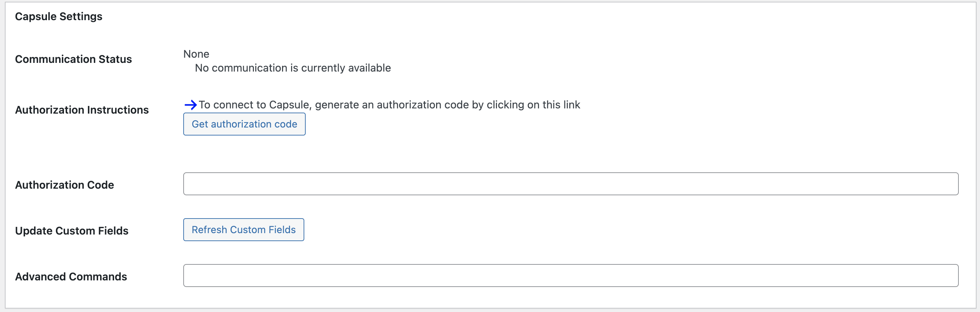
Task: Click the "None" communication status value
Action: point(196,54)
